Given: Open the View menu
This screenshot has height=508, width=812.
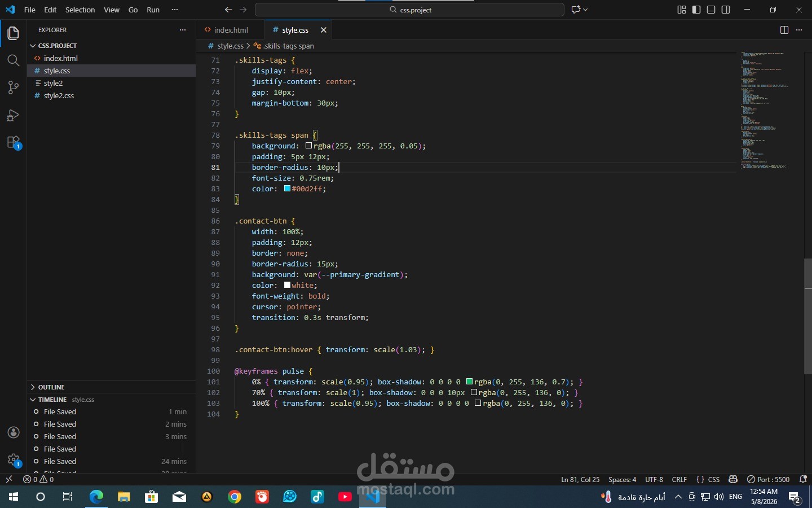Looking at the screenshot, I should click(x=112, y=10).
